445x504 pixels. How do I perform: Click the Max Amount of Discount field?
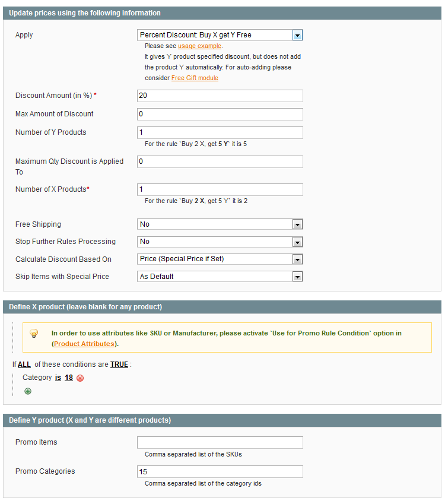point(220,114)
